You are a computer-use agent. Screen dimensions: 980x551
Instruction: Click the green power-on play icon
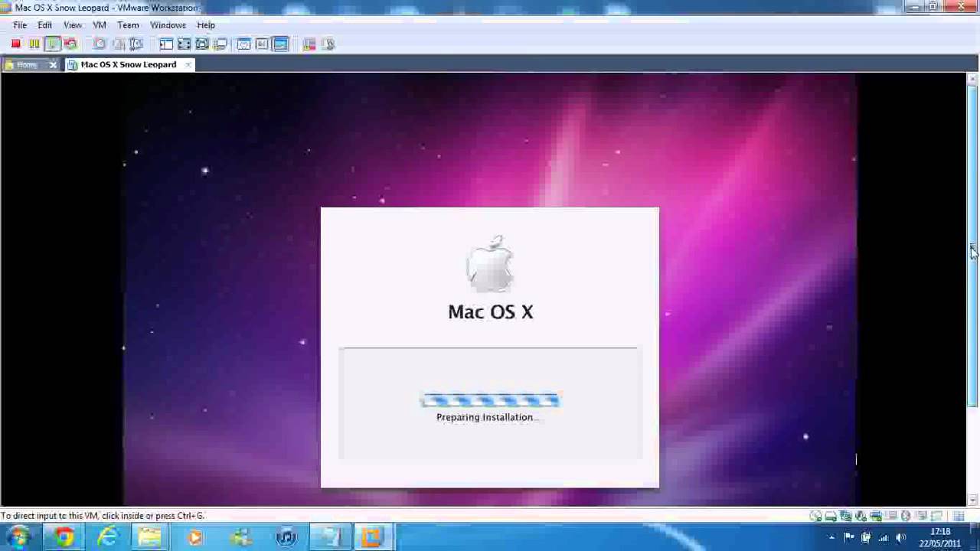tap(53, 44)
